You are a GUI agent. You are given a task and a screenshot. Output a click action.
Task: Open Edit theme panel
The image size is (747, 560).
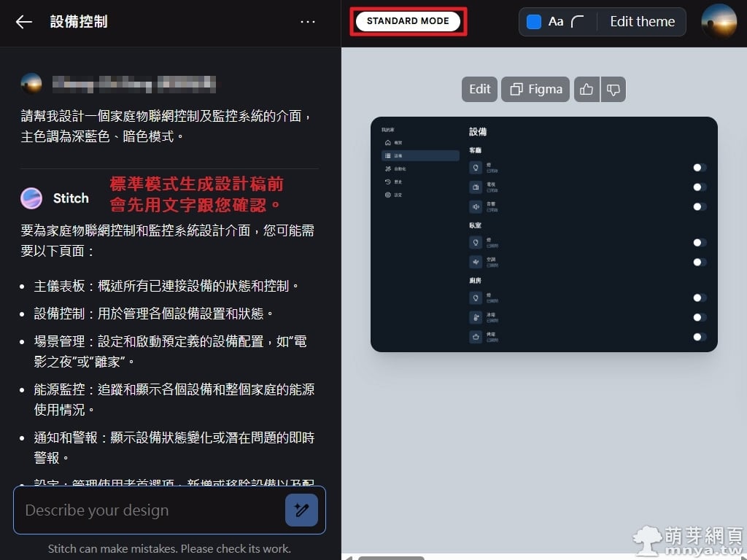click(642, 21)
